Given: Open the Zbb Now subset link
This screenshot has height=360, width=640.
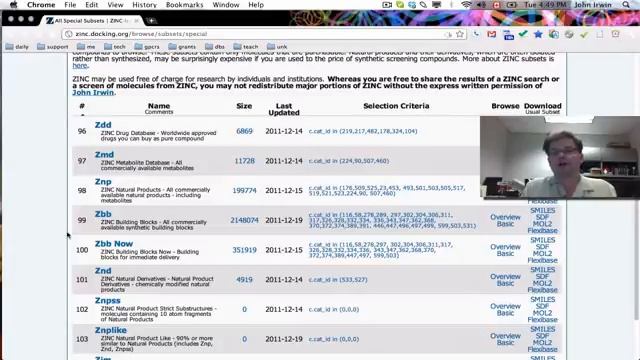Looking at the screenshot, I should tap(114, 244).
